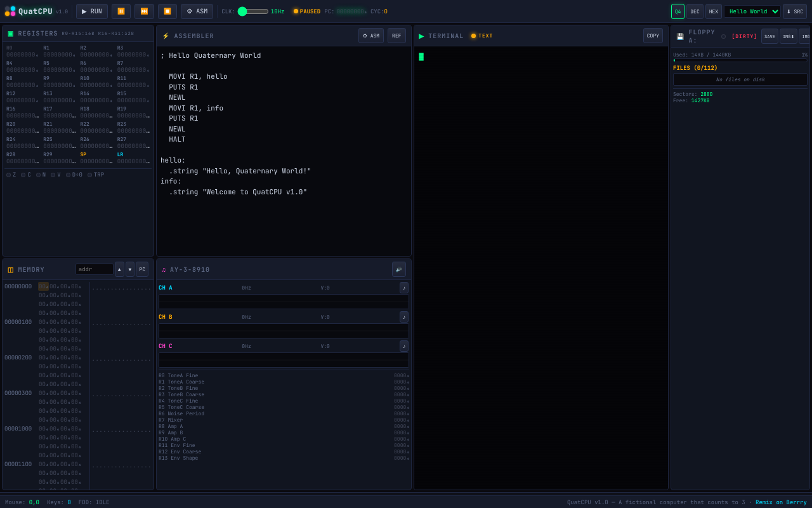Pause CPU execution with the pause icon
Image resolution: width=812 pixels, height=508 pixels.
click(121, 11)
